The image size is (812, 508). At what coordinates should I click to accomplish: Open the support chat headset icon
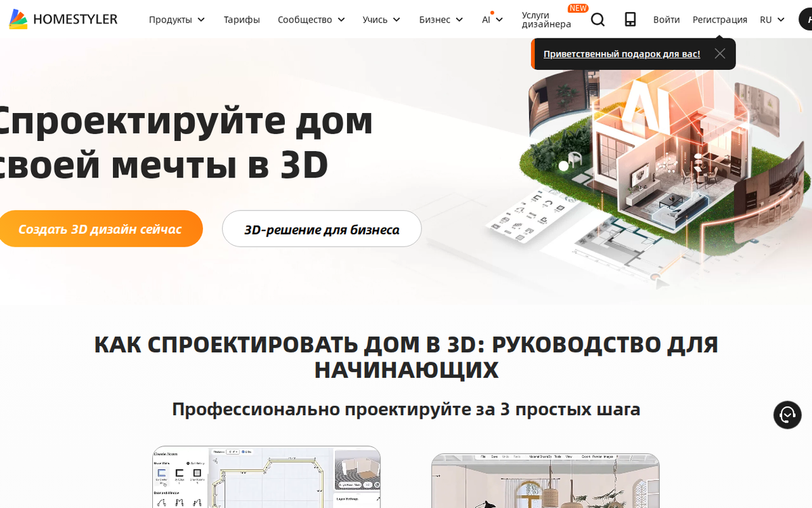(x=787, y=415)
